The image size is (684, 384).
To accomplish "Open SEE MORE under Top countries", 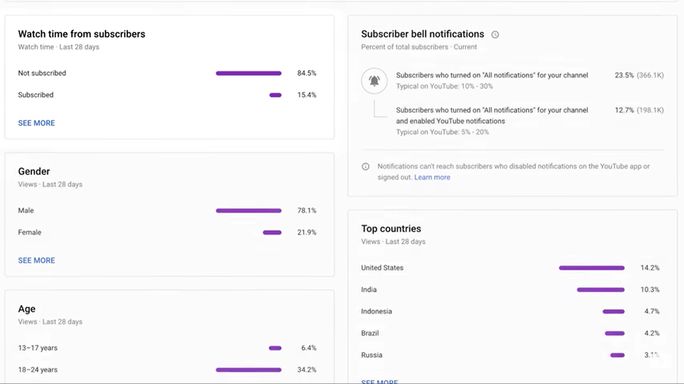I will [380, 381].
